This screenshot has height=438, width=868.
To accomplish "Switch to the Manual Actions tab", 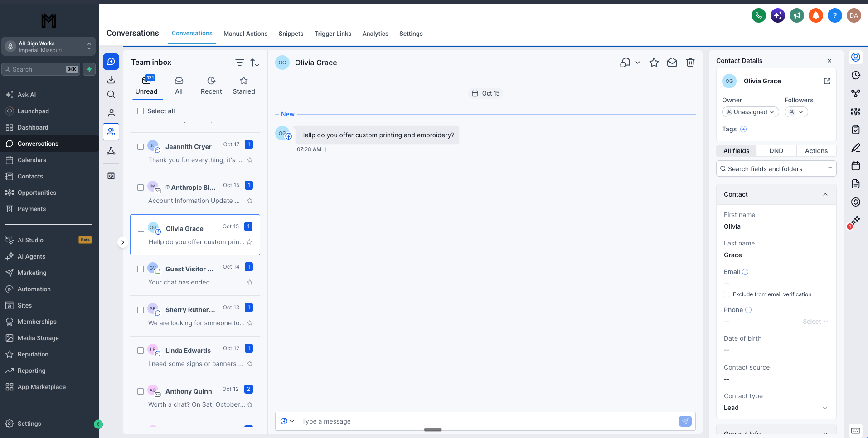I will [x=245, y=34].
